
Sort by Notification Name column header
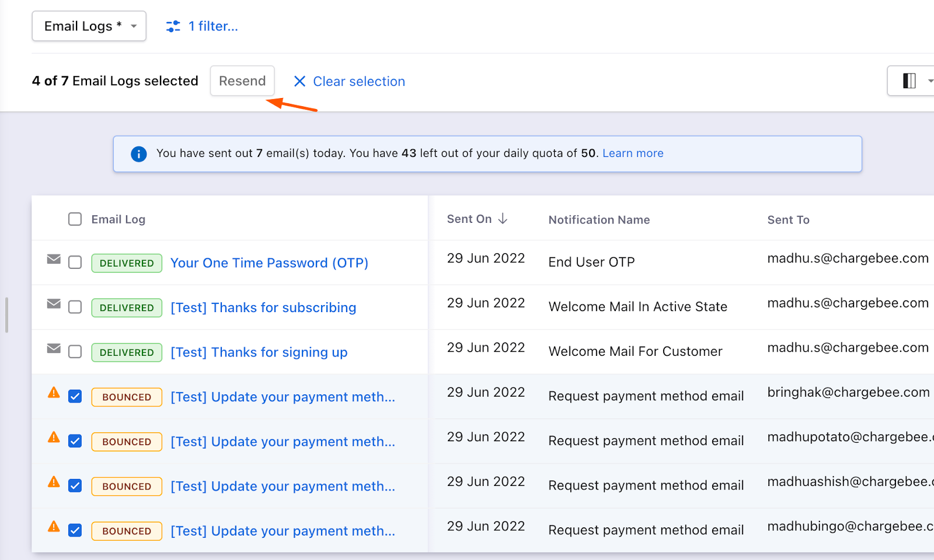(x=599, y=220)
